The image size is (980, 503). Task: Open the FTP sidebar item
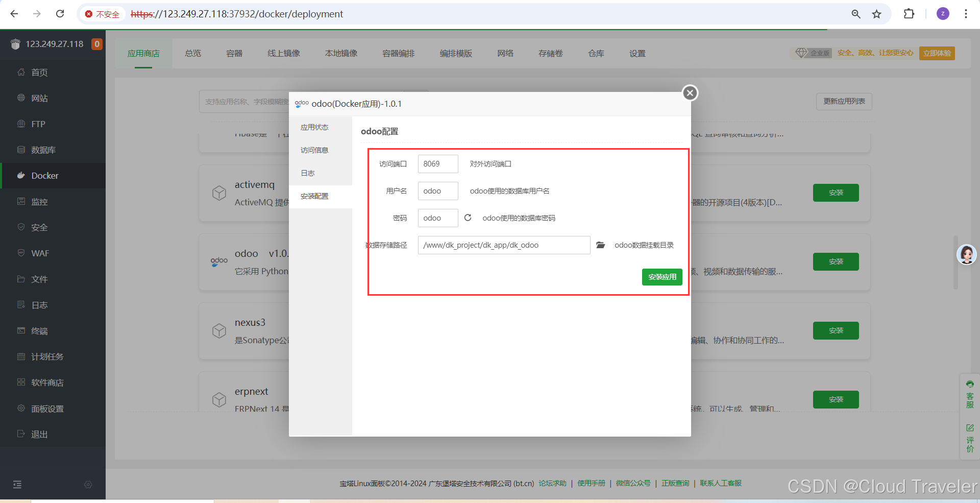[x=53, y=124]
